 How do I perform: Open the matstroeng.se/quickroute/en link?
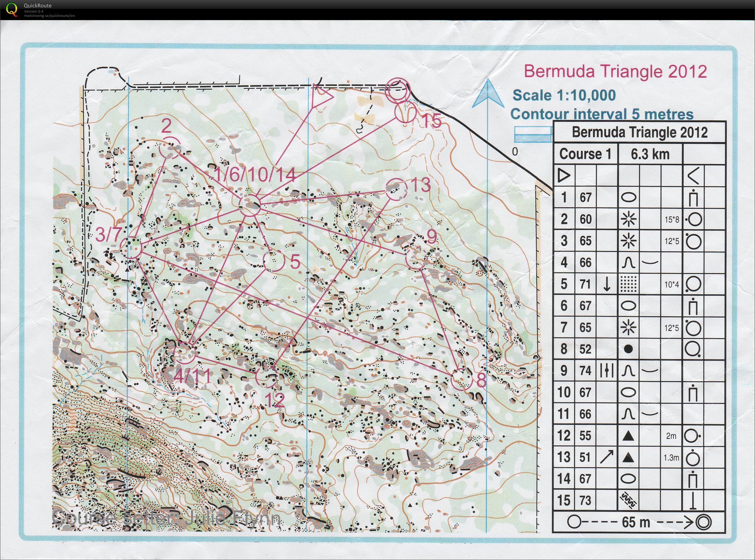pos(49,16)
